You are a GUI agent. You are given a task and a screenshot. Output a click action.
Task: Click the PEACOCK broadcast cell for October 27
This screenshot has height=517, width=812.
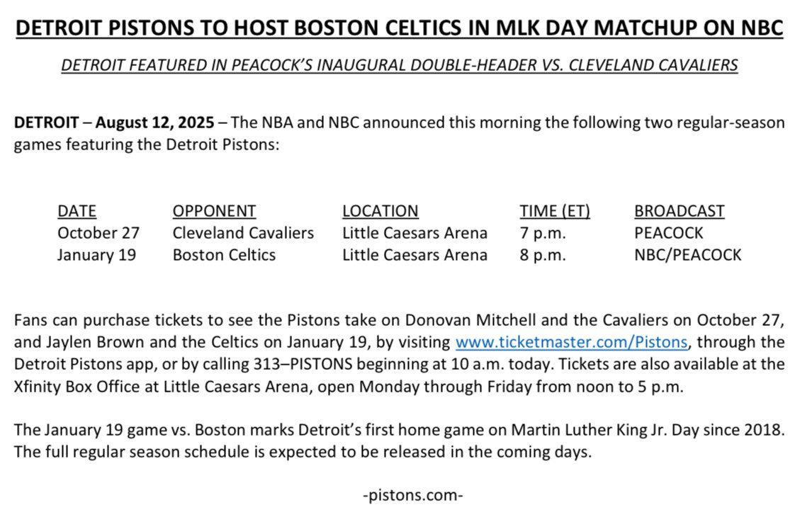point(669,233)
